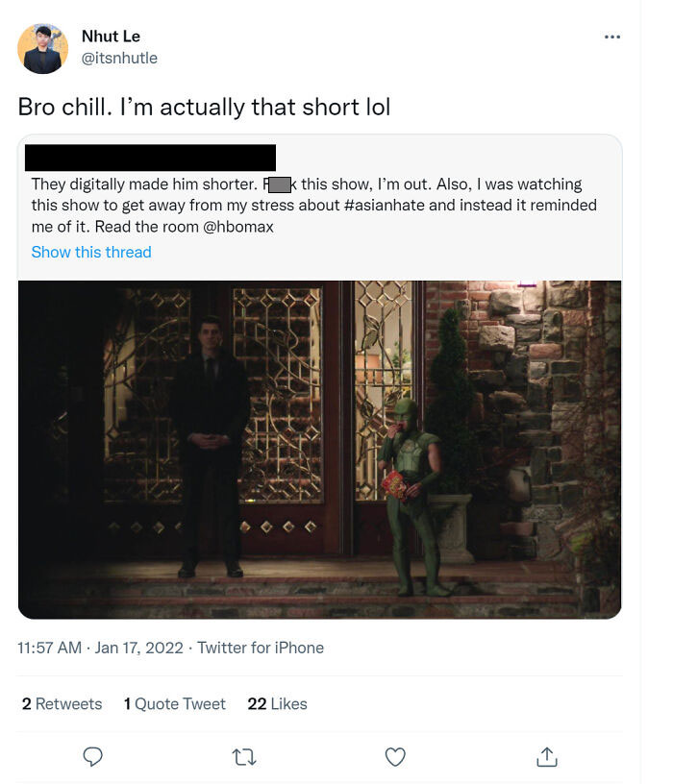This screenshot has height=784, width=673.
Task: Click the blacked-out quoted author name
Action: point(150,158)
